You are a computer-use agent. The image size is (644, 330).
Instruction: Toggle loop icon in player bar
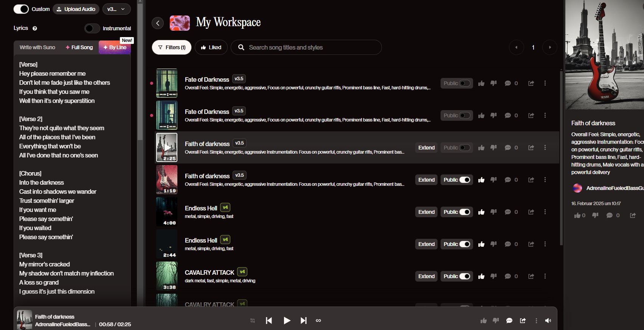pyautogui.click(x=318, y=321)
